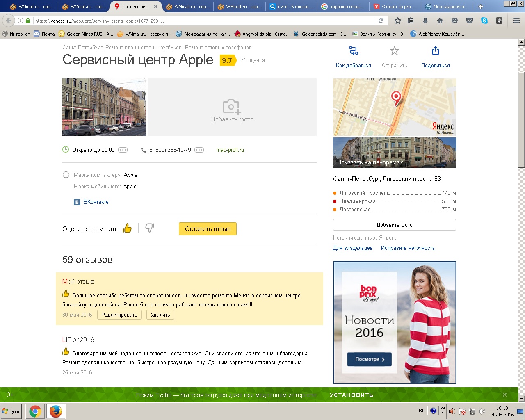Expand opening hours details after 'Открыто до 20:00'
The width and height of the screenshot is (525, 420).
pyautogui.click(x=123, y=150)
